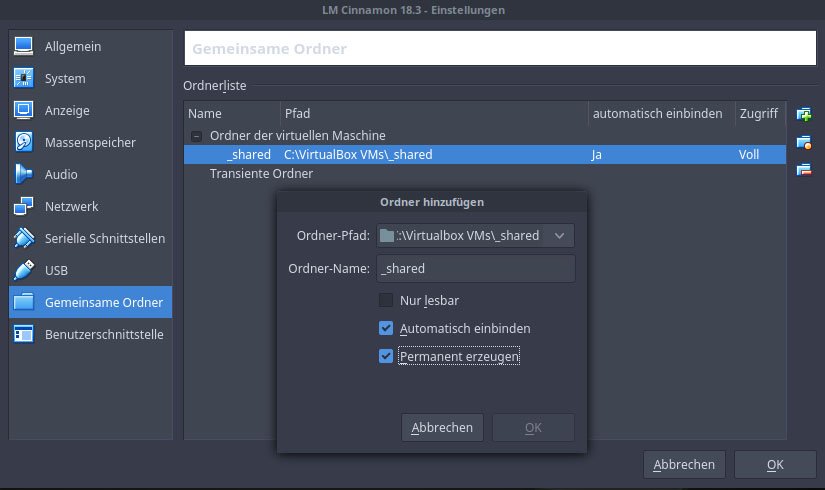Click the Voll access value in the _shared row
825x490 pixels.
tap(749, 155)
